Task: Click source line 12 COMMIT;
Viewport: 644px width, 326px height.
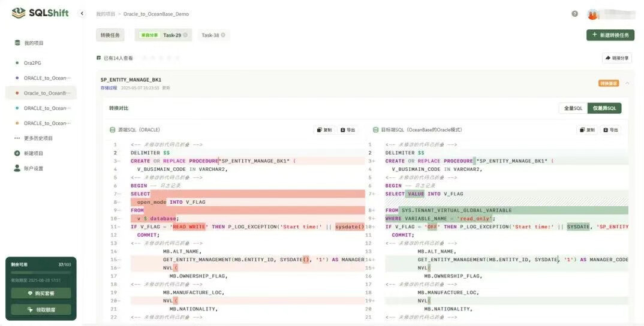Action: coord(148,235)
